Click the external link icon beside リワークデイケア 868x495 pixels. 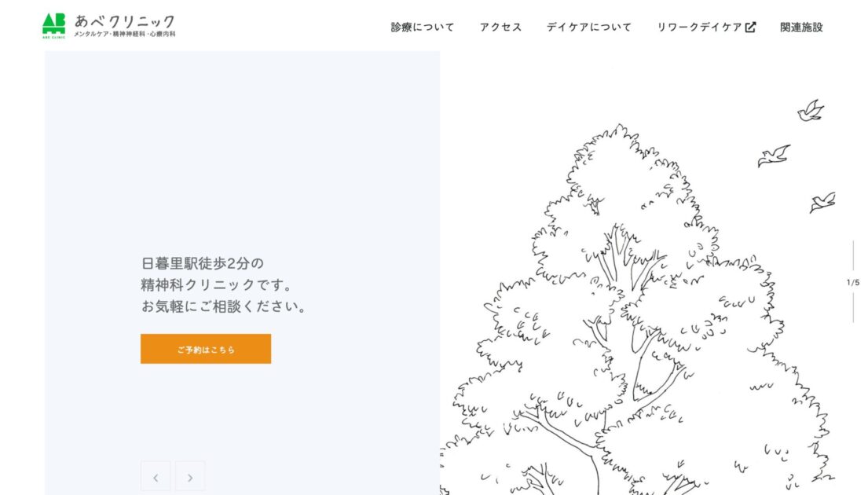click(750, 27)
